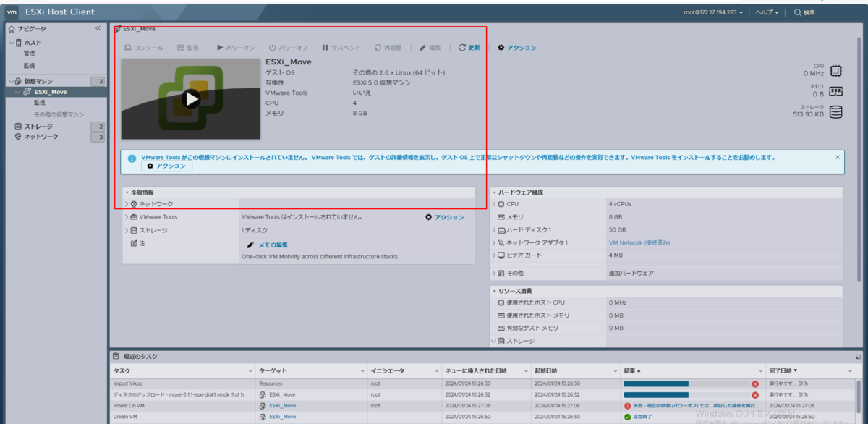Open the タスク column header dropdown

pos(250,371)
